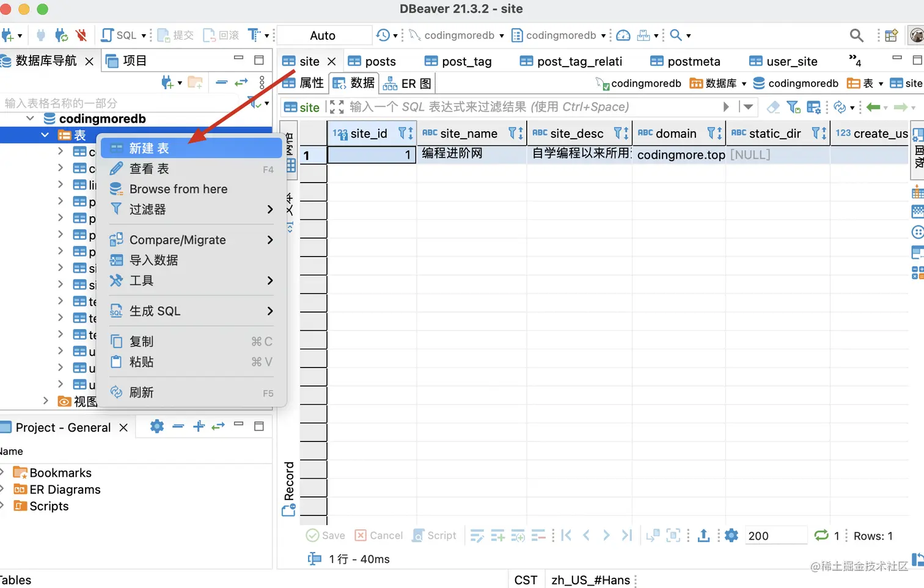Screen dimensions: 924x588
Task: Toggle the grid view icon on left strip
Action: click(x=290, y=165)
